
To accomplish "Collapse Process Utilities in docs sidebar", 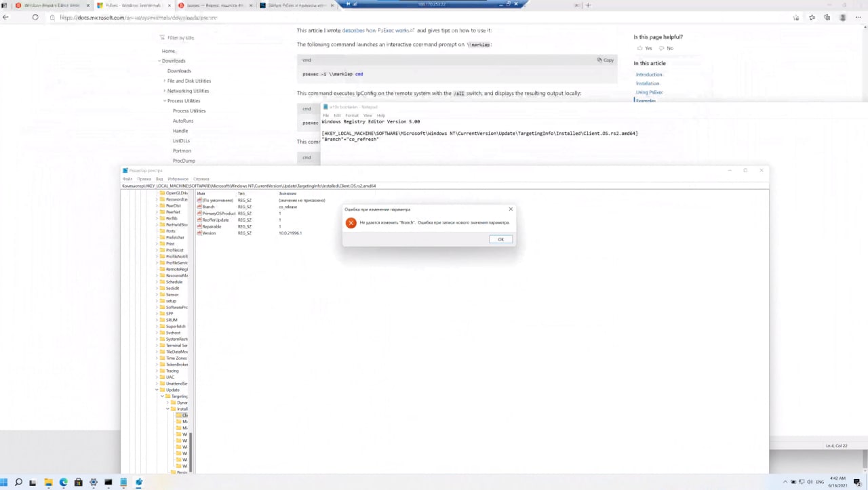I will 165,101.
